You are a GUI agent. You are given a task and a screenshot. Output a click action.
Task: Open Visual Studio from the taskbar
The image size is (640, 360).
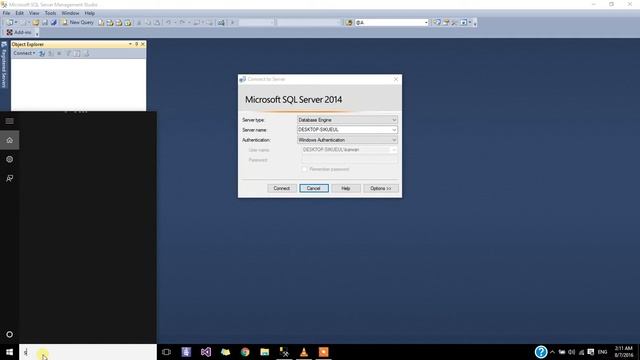[206, 352]
